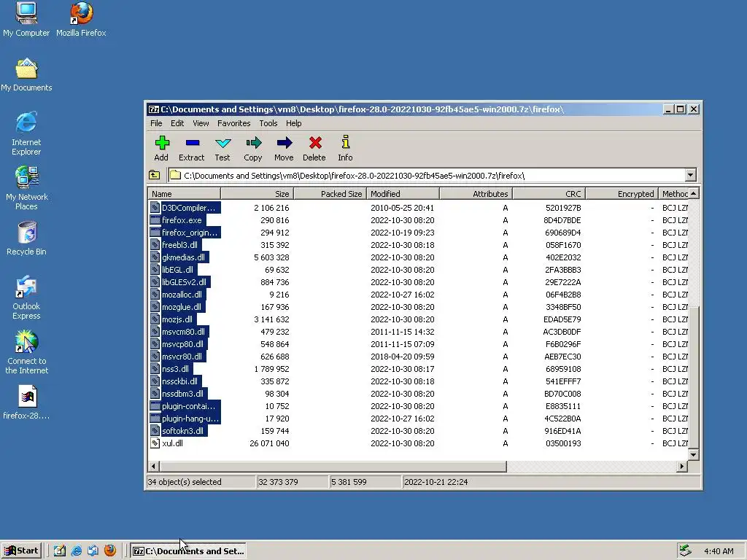The width and height of the screenshot is (747, 560).
Task: Click the taskbar clock showing 4:40 AM
Action: tap(719, 551)
